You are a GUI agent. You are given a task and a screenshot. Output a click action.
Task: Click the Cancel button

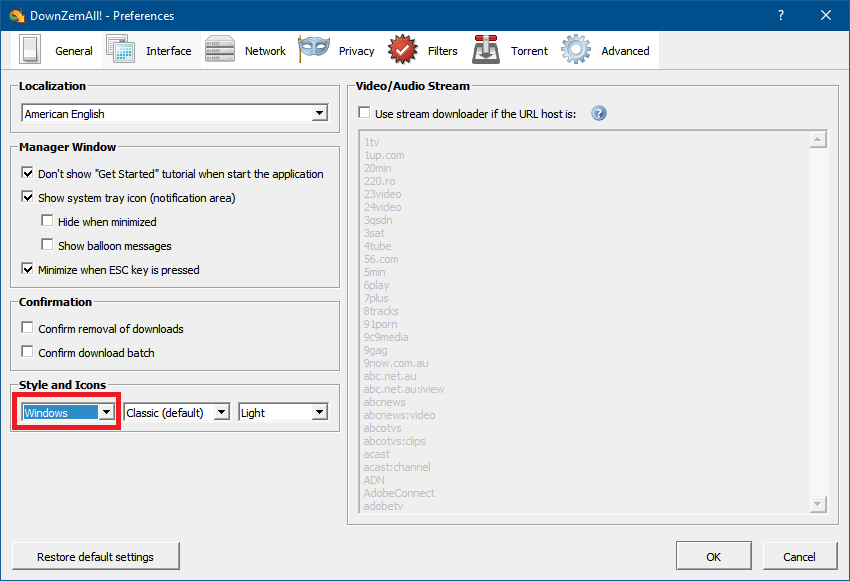click(x=800, y=557)
